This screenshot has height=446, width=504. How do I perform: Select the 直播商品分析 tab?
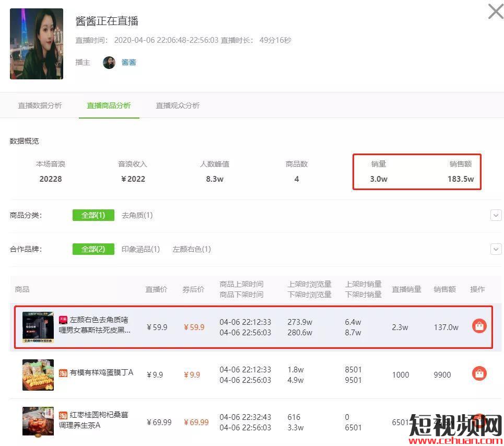[x=109, y=105]
